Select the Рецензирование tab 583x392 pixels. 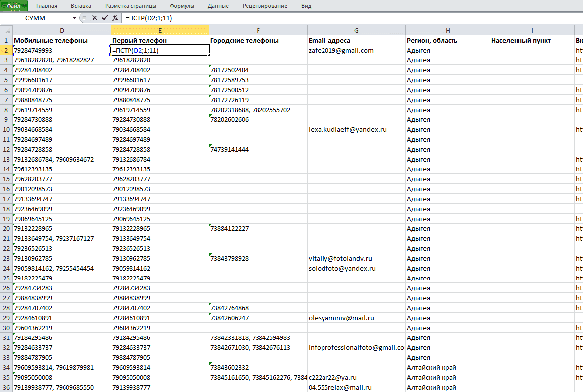click(x=265, y=6)
